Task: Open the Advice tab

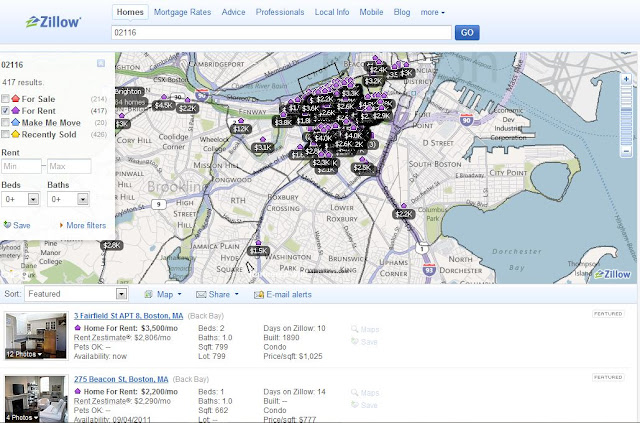Action: click(233, 12)
